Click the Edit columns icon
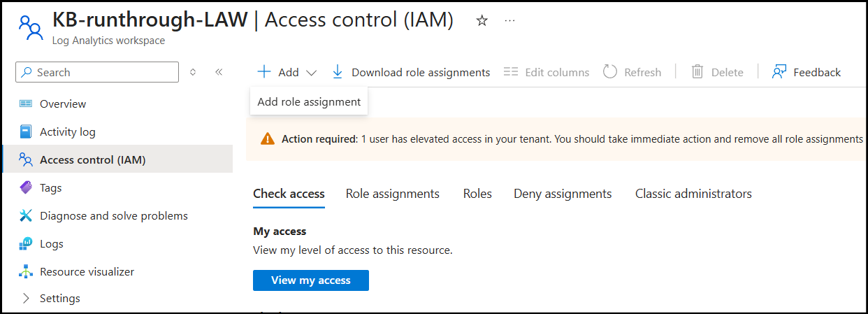 coord(511,72)
